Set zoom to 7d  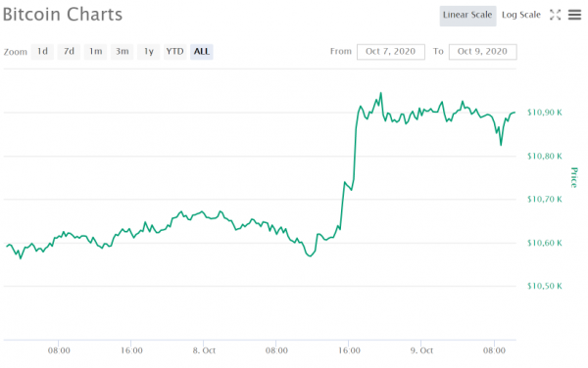(x=69, y=52)
